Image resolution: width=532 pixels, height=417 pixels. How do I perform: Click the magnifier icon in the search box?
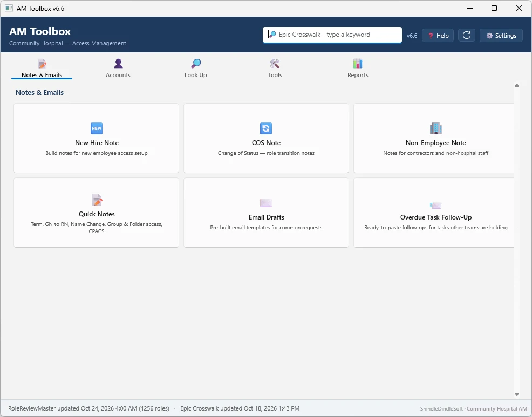[x=272, y=35]
